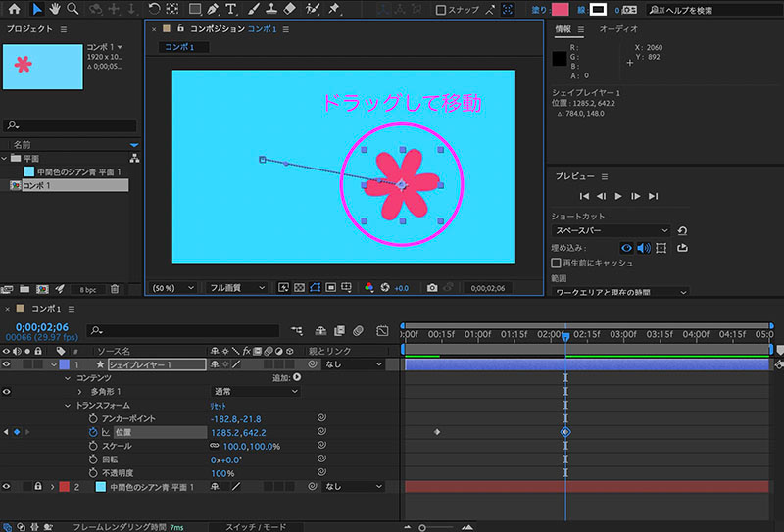Select the Selection arrow tool
The height and width of the screenshot is (532, 784).
pyautogui.click(x=37, y=9)
